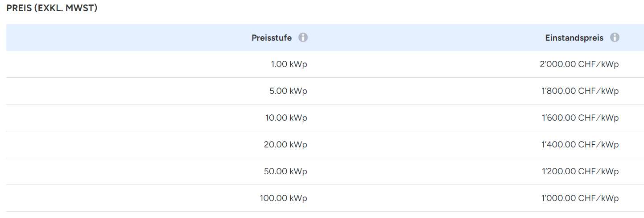Click the 1'000.00 CHF/kWp price value
The height and width of the screenshot is (218, 644).
(580, 198)
